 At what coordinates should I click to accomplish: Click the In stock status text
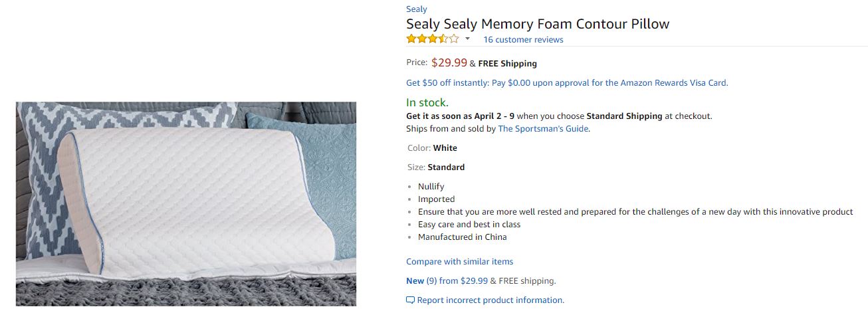click(427, 102)
